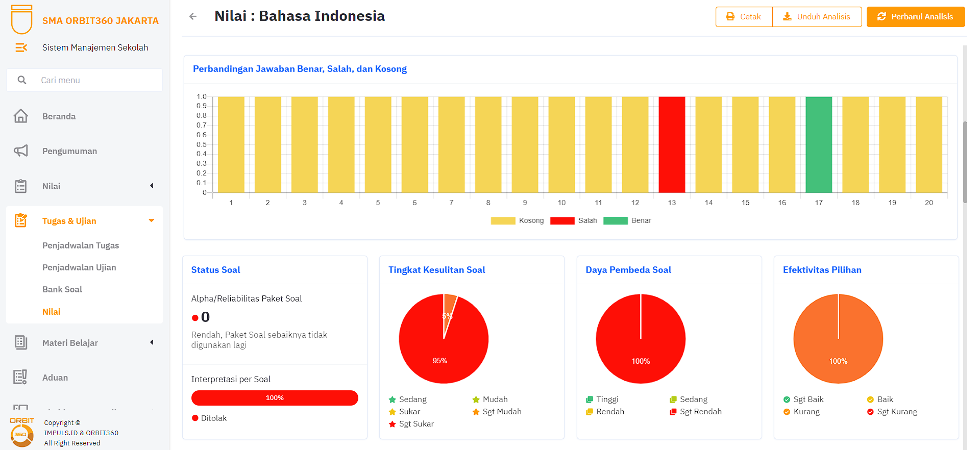Click the Unduh Analisis download button

click(x=817, y=17)
